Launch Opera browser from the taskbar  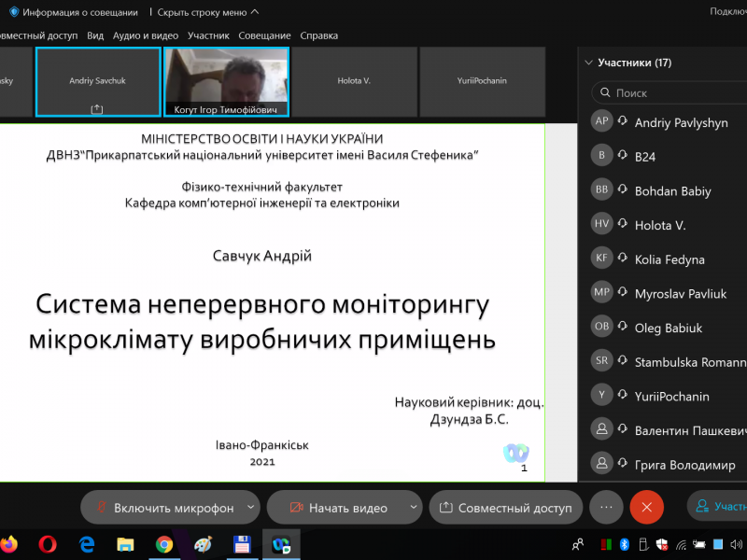coord(48,543)
